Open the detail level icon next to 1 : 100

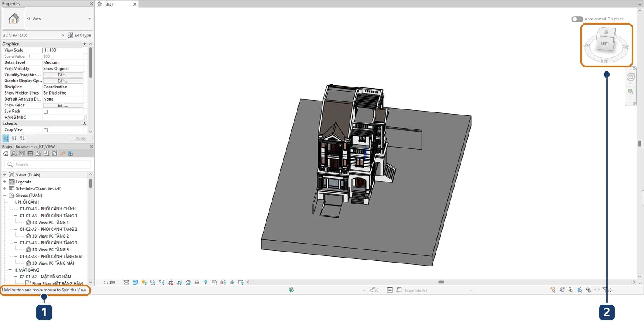click(x=126, y=282)
